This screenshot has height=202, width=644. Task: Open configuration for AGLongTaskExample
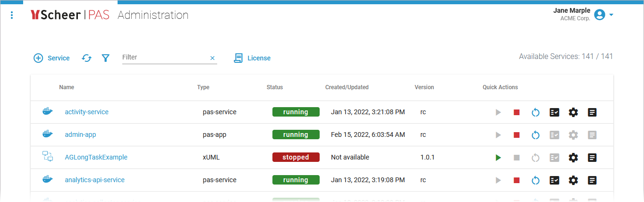coord(573,158)
